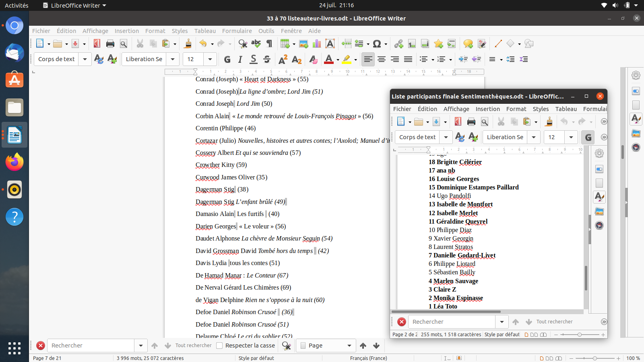The image size is (644, 362).
Task: Toggle Italic formatting button
Action: pos(240,60)
